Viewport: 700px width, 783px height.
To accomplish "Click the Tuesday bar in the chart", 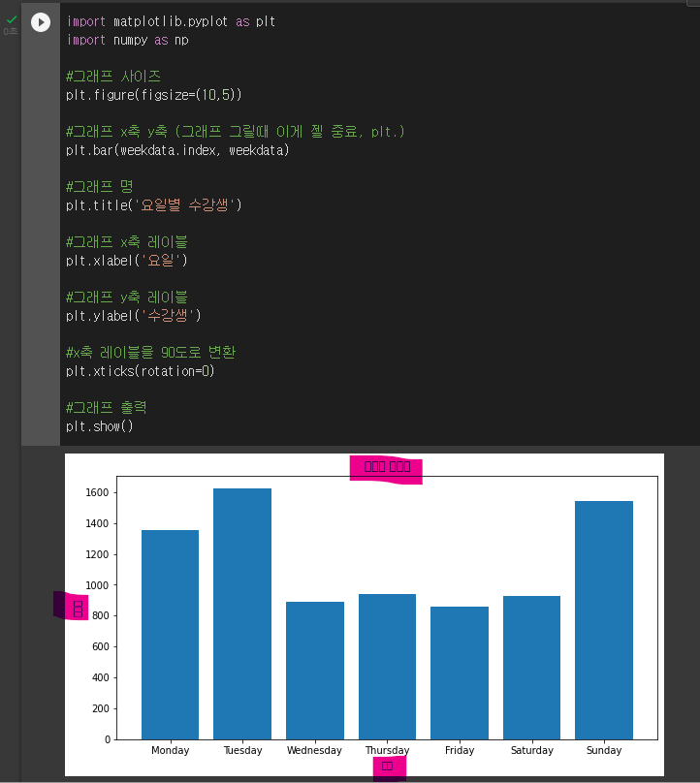I will 242,613.
